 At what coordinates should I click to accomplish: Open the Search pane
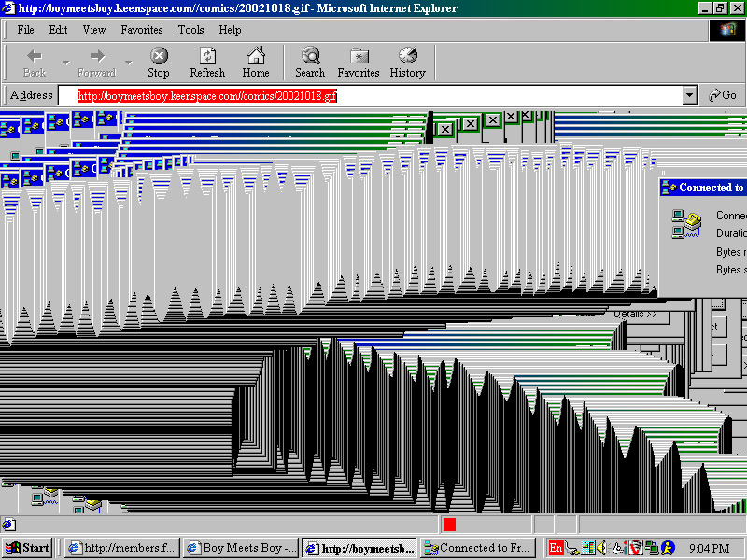point(310,63)
